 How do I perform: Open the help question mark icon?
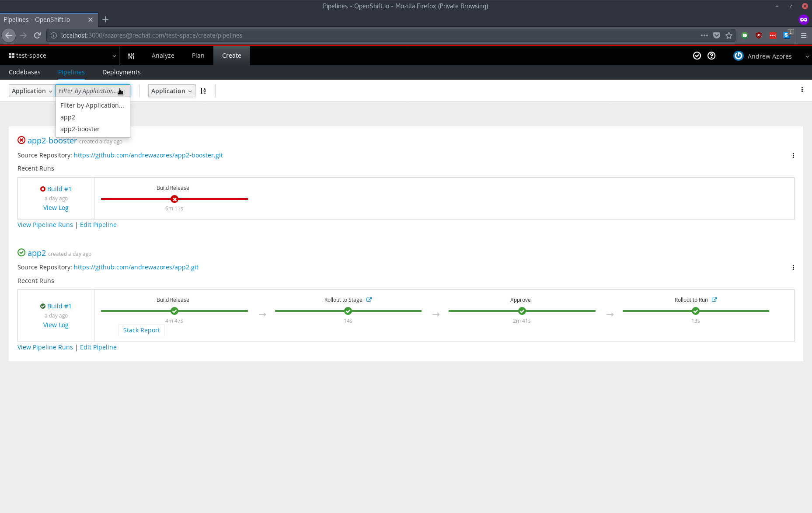[711, 56]
